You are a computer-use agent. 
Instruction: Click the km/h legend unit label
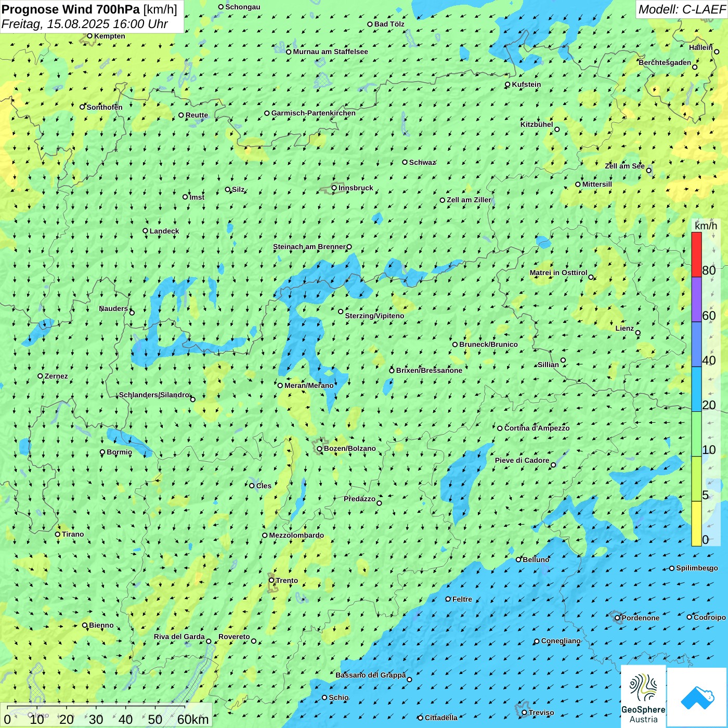(x=706, y=226)
